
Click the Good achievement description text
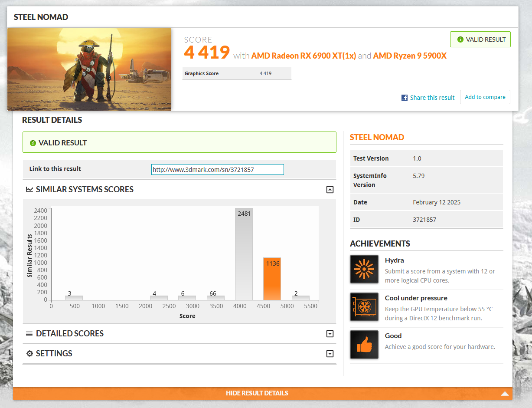click(440, 347)
